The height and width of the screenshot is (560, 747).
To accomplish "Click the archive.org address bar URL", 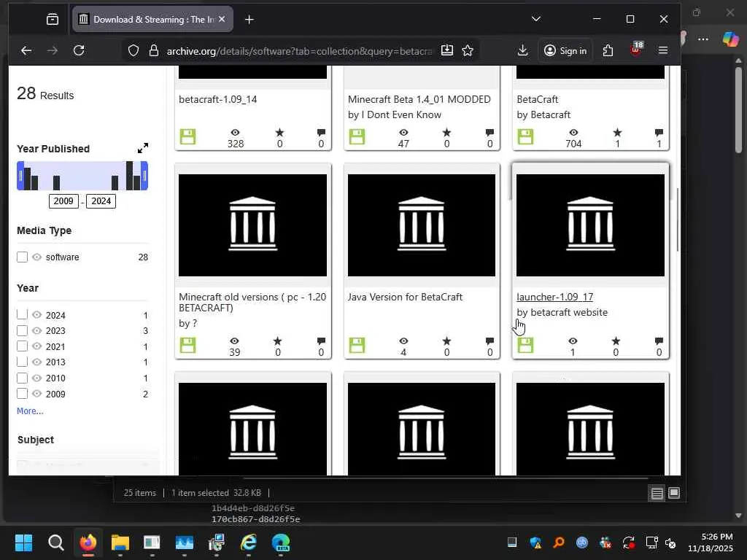I will [x=299, y=51].
